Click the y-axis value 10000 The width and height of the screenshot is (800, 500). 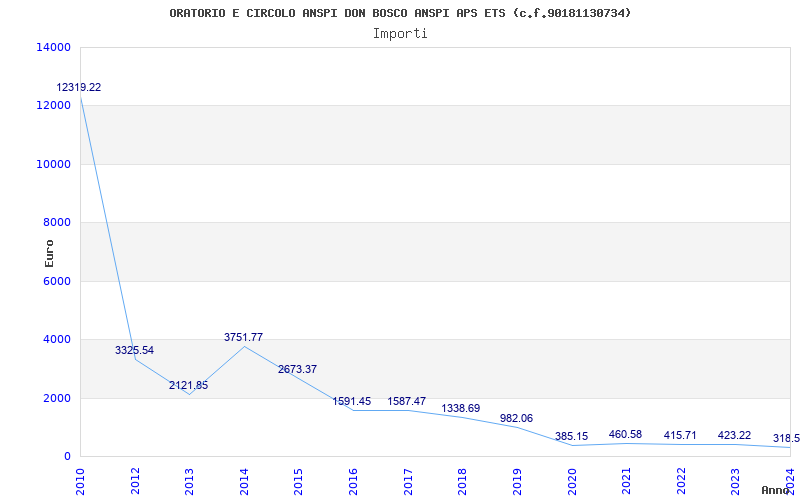53,164
